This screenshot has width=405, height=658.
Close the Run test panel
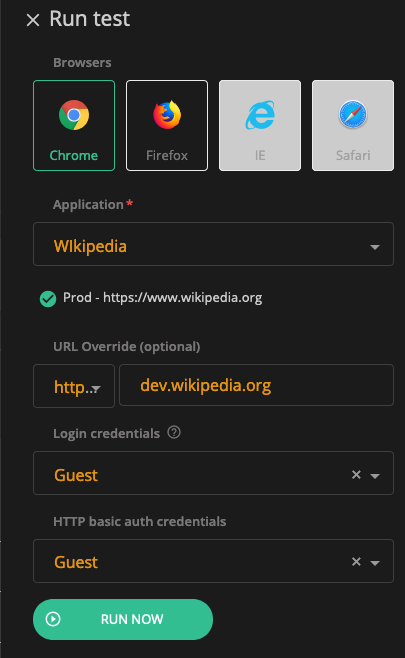pyautogui.click(x=33, y=20)
